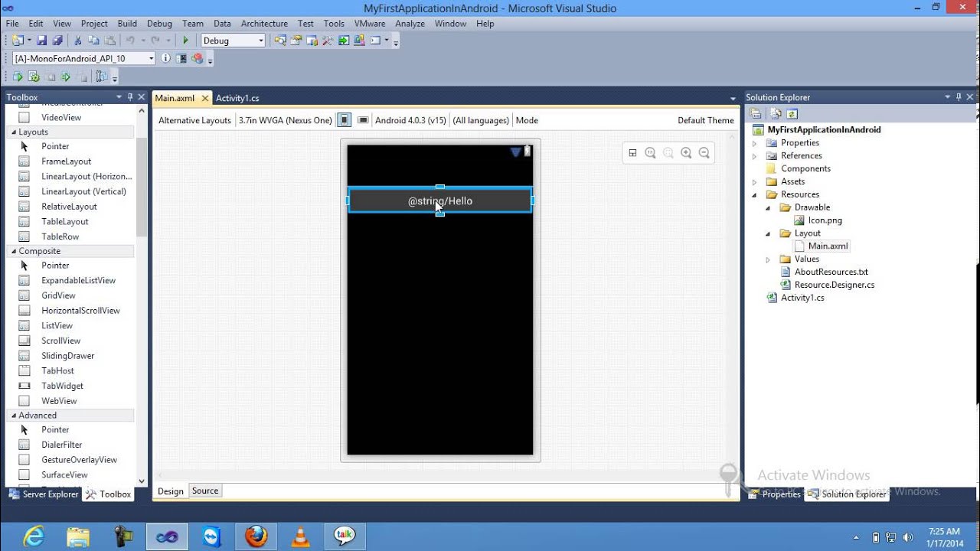Click the Show All Files icon

coord(776,113)
